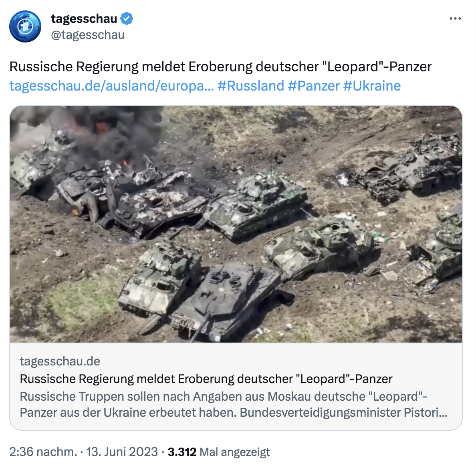This screenshot has height=472, width=476.
Task: Click the 13. Juni 2023 date
Action: (122, 452)
